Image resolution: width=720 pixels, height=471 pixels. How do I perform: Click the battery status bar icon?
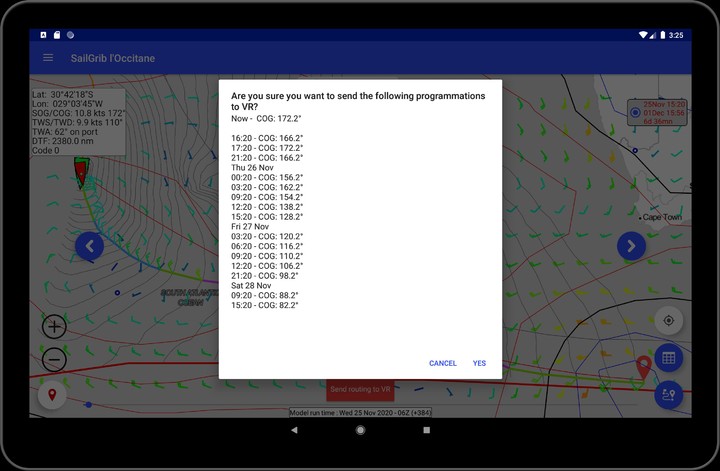(x=663, y=35)
